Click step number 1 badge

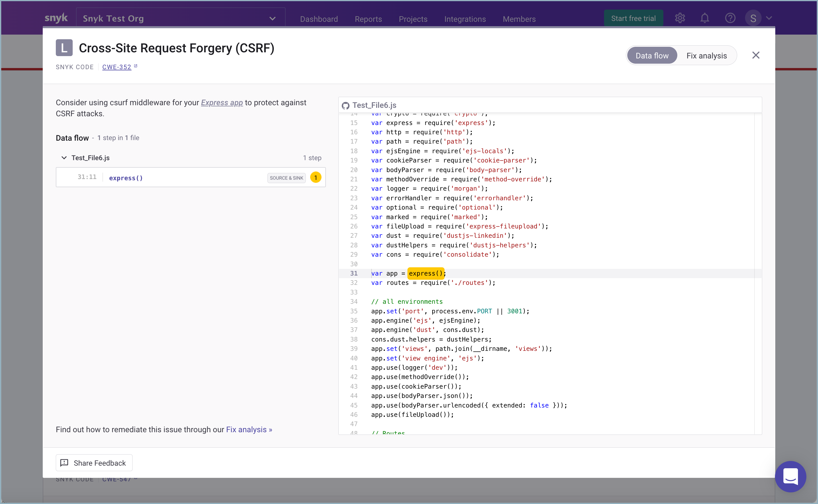tap(315, 177)
